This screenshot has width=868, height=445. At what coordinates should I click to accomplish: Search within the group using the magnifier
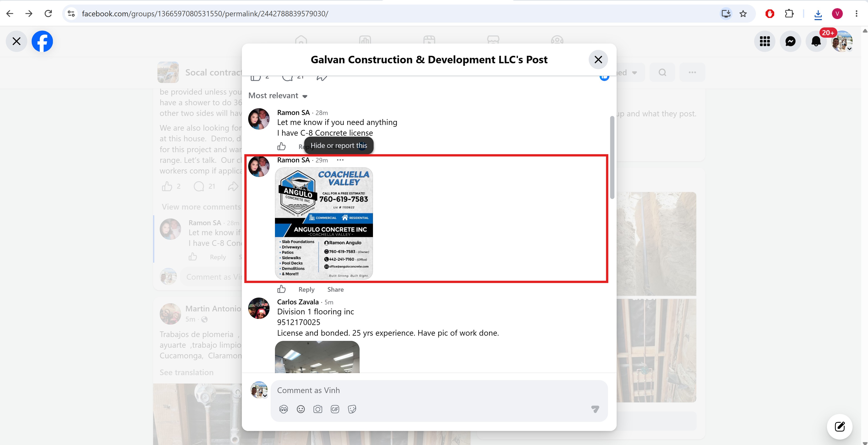click(662, 72)
